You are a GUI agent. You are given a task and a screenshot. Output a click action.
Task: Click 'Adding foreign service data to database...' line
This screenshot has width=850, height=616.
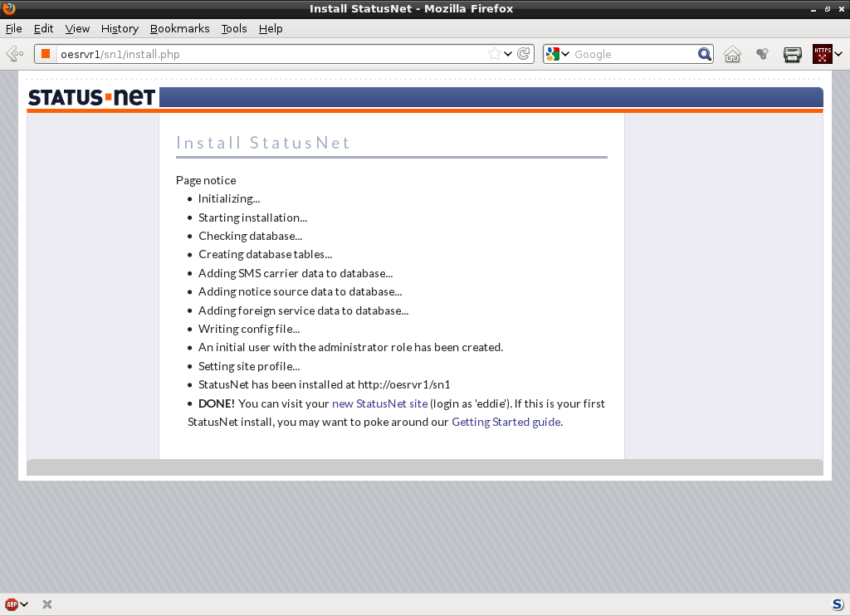pos(303,310)
